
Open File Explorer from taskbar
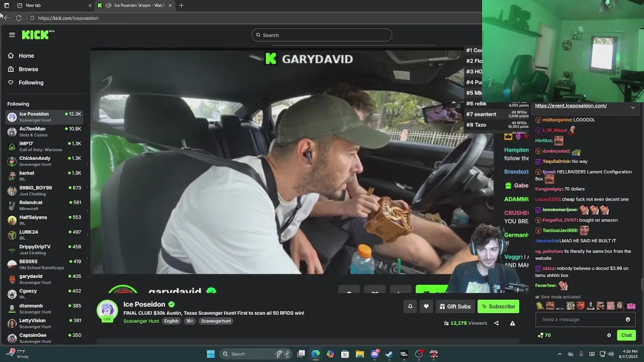coord(360,354)
